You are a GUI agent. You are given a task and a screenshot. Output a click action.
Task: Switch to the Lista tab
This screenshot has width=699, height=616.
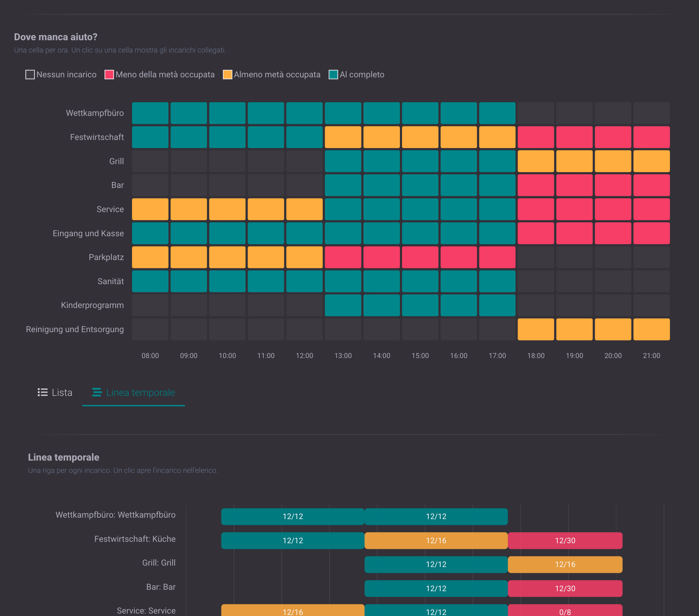(55, 392)
